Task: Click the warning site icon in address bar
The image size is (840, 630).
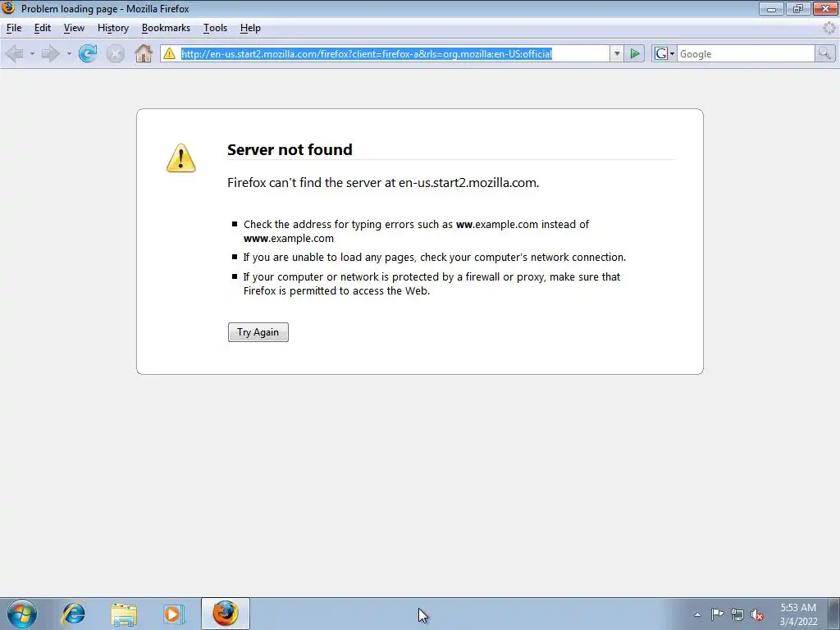Action: (x=169, y=53)
